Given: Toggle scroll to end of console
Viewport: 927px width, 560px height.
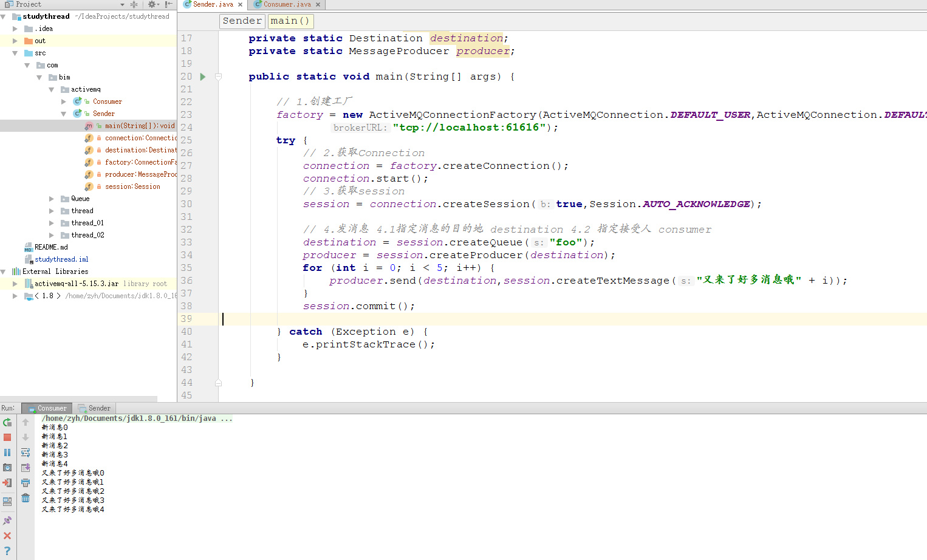Looking at the screenshot, I should (x=26, y=468).
